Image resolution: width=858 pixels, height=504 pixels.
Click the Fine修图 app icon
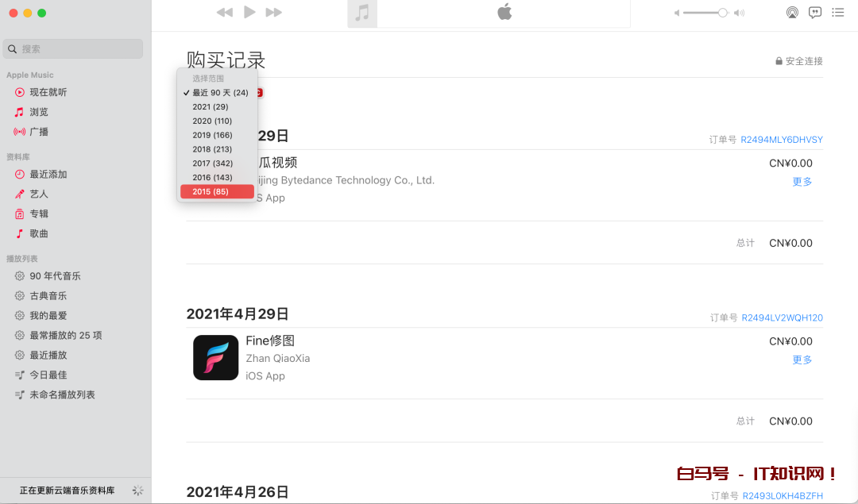point(215,357)
